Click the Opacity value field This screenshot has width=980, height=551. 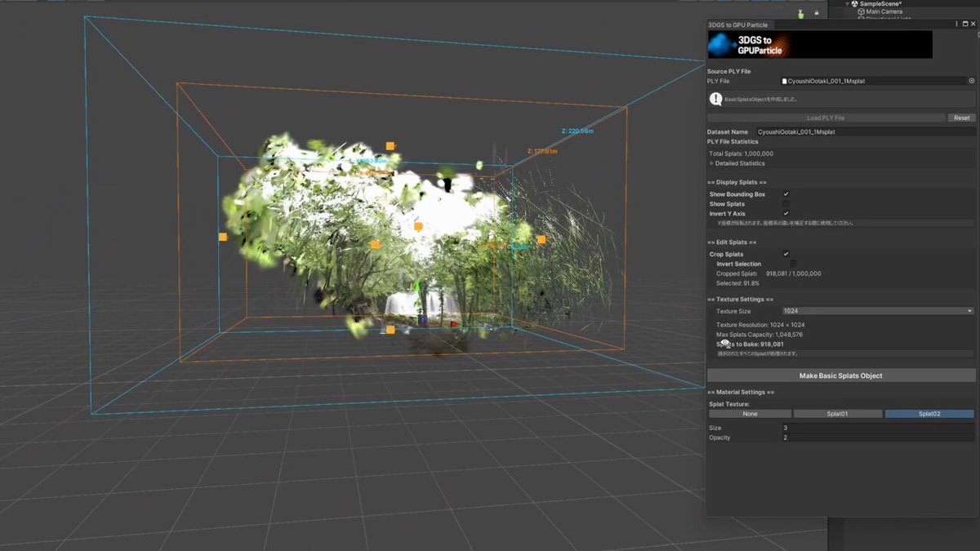(877, 438)
